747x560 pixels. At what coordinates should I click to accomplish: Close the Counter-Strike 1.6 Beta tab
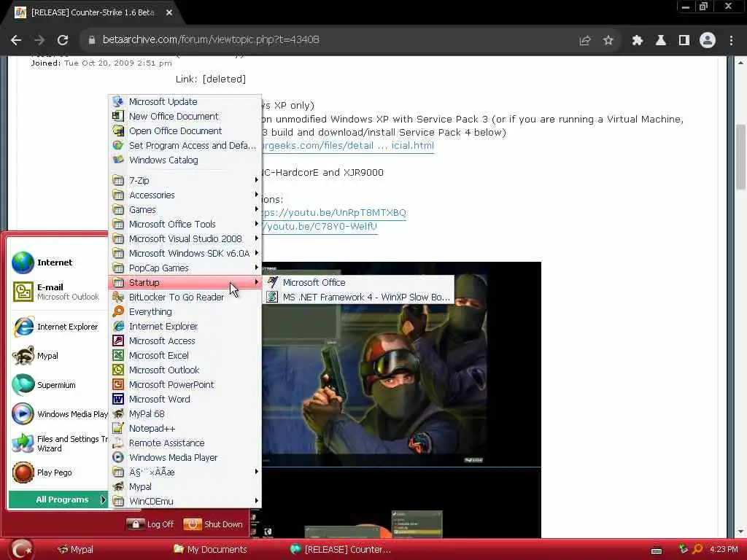pos(169,12)
